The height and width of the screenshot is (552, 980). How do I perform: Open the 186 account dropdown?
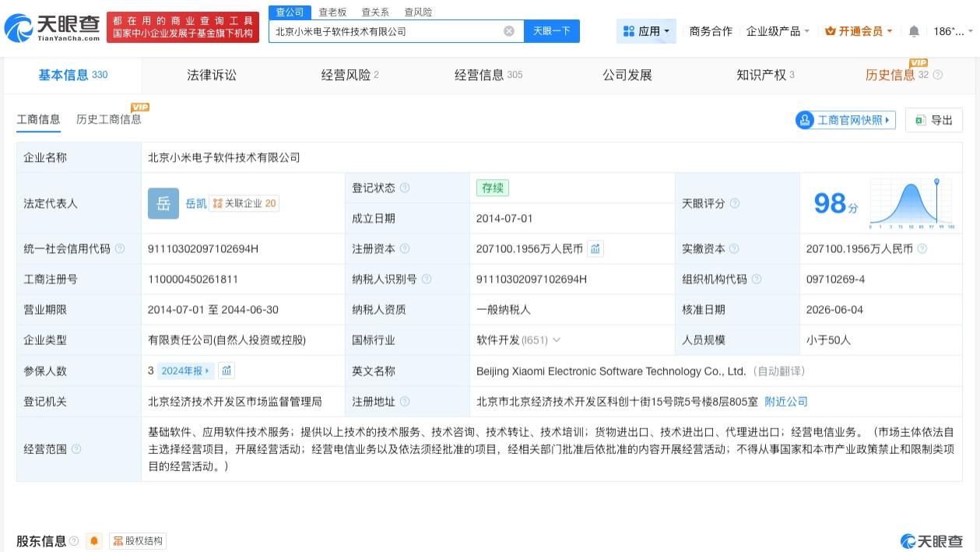click(x=953, y=31)
